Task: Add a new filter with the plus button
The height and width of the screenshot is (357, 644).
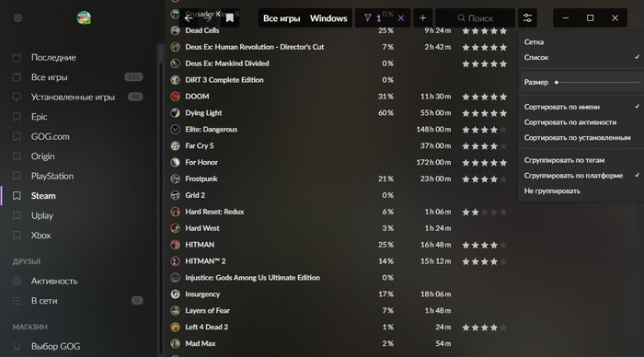Action: point(422,18)
